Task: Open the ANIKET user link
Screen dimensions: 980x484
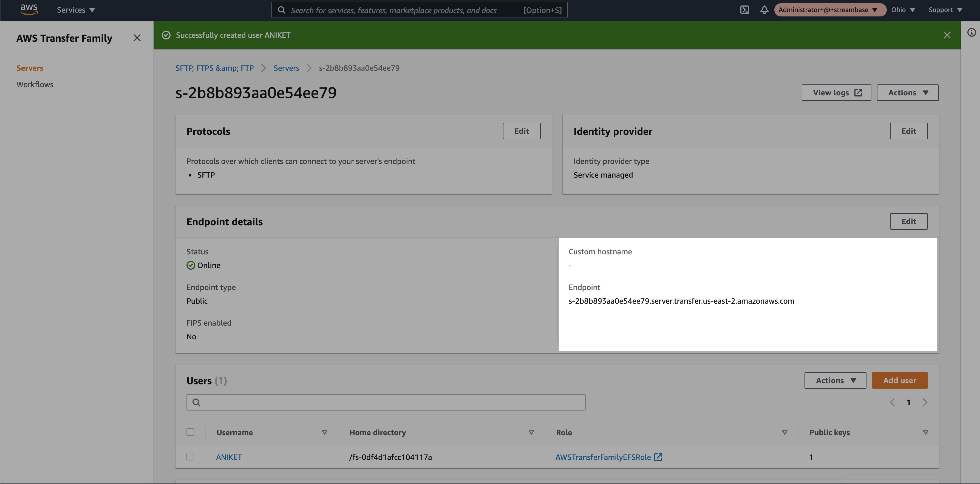Action: pos(229,457)
